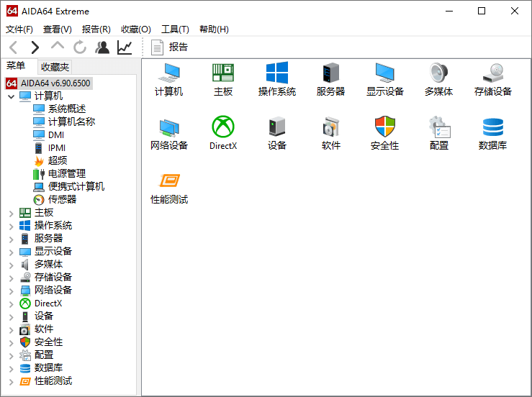Screen dimensions: 532x397
Task: Expand the 设备 tree node
Action: coord(12,316)
